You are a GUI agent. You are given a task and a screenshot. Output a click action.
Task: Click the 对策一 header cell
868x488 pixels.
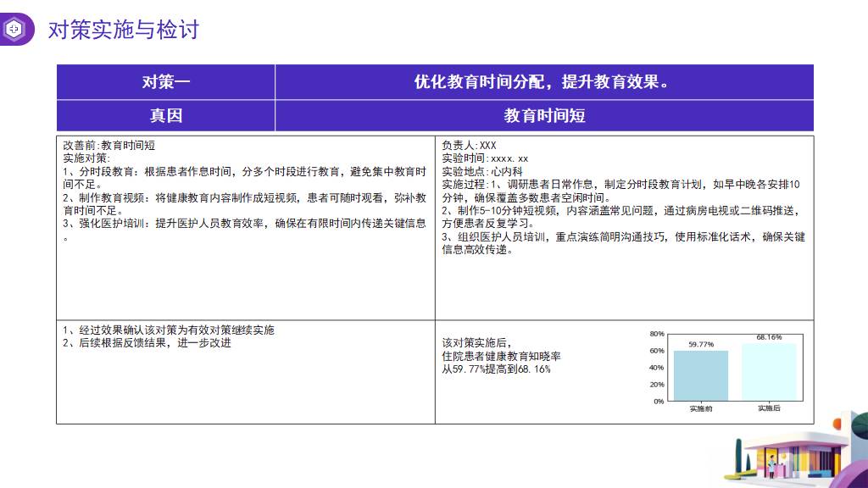click(x=165, y=82)
